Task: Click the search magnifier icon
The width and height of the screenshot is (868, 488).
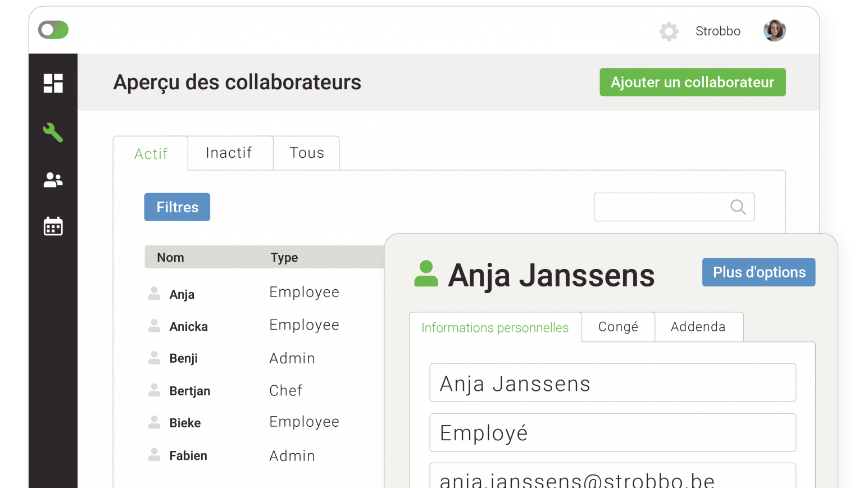Action: pyautogui.click(x=738, y=207)
